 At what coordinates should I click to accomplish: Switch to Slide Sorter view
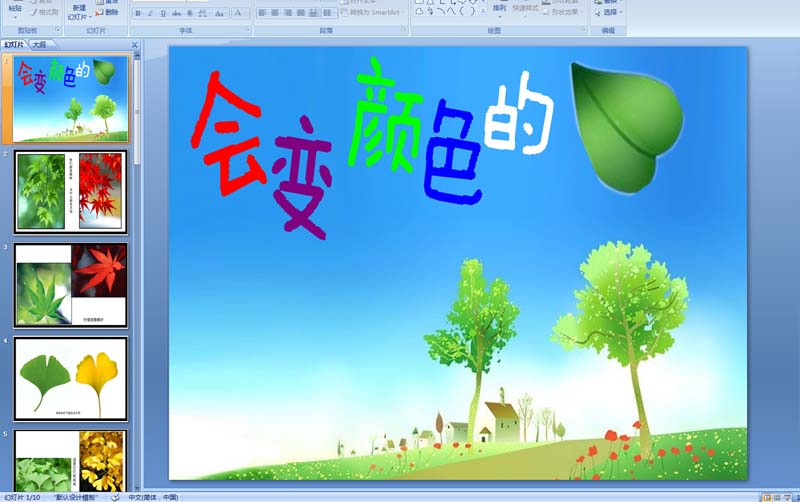(777, 497)
